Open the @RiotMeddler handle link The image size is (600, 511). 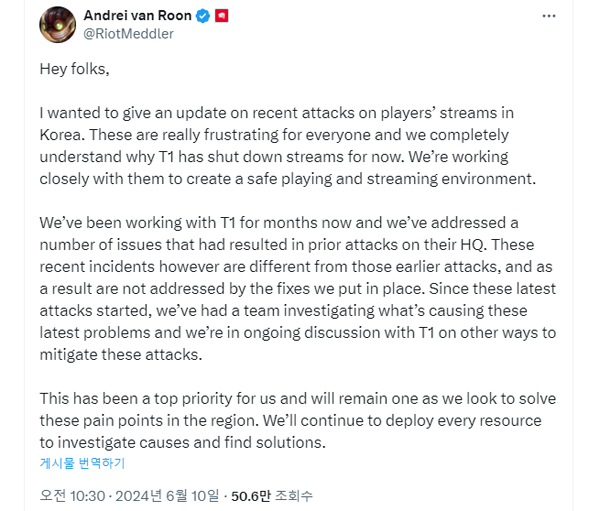[129, 35]
